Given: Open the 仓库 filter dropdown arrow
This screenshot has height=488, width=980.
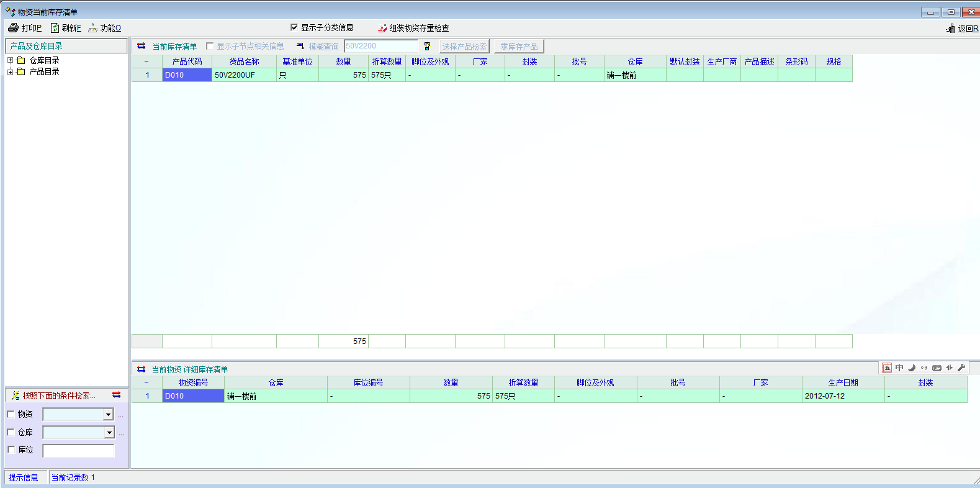Looking at the screenshot, I should [109, 433].
